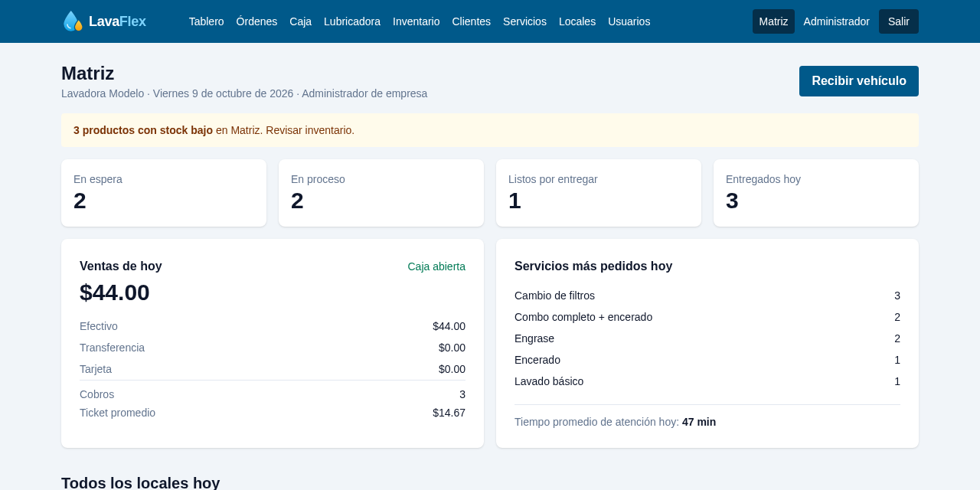The width and height of the screenshot is (980, 490).
Task: Open the Listos por entregar card
Action: (x=599, y=193)
